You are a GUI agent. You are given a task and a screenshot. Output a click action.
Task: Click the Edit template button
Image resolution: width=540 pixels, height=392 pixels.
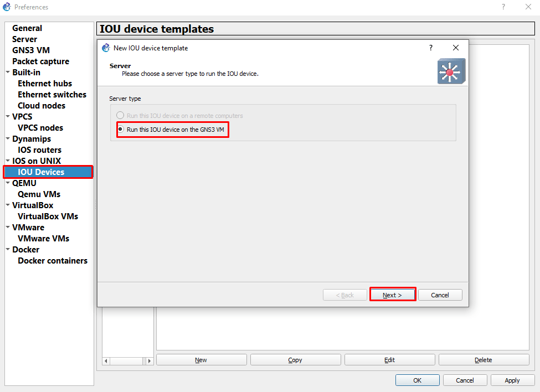(x=390, y=360)
